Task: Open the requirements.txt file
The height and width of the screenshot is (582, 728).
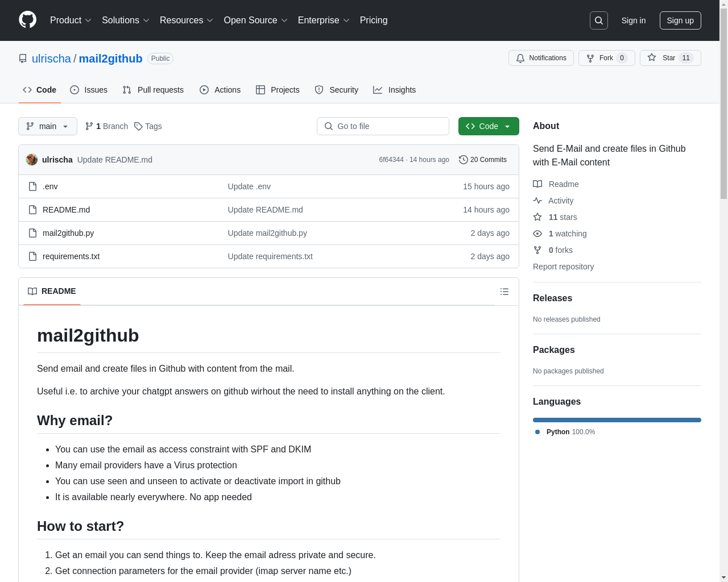Action: (71, 256)
